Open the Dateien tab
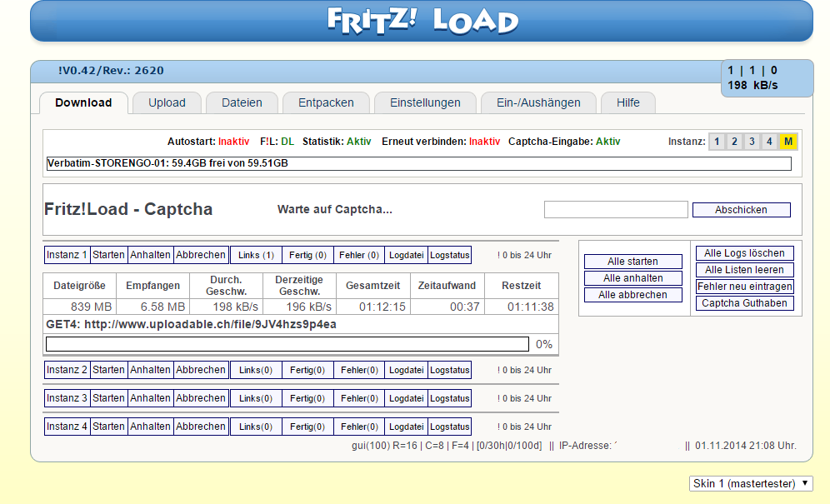Image resolution: width=830 pixels, height=504 pixels. [242, 102]
